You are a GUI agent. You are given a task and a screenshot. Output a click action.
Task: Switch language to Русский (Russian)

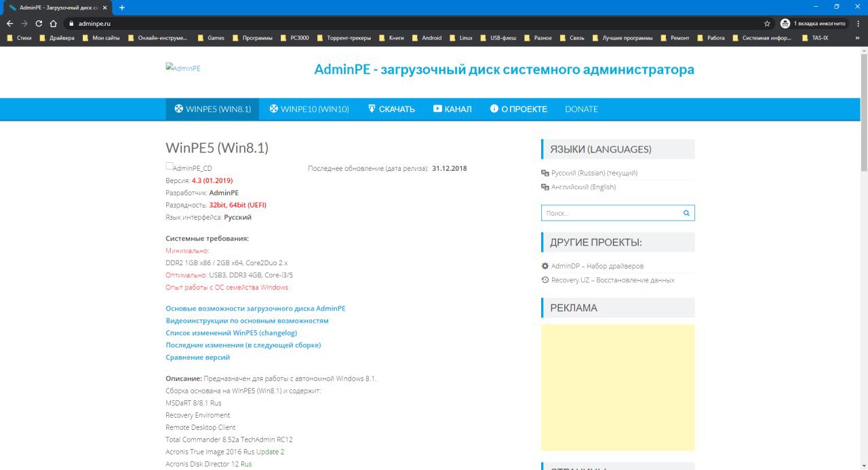589,173
